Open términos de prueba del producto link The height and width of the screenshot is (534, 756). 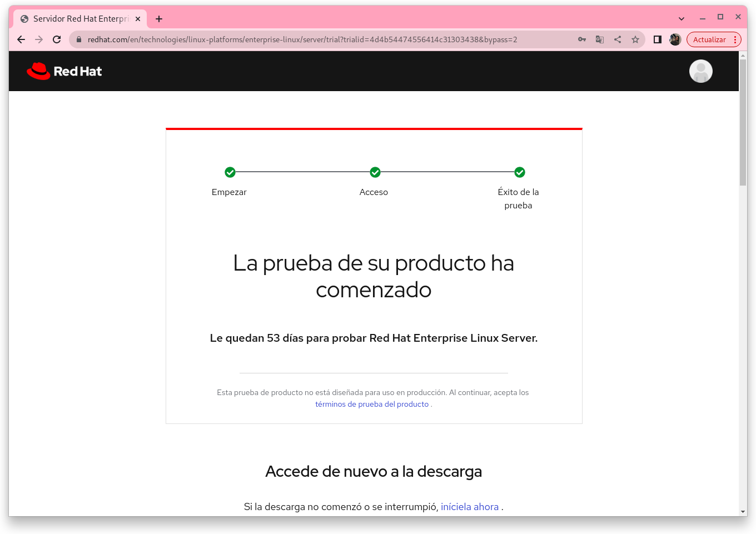click(x=372, y=405)
